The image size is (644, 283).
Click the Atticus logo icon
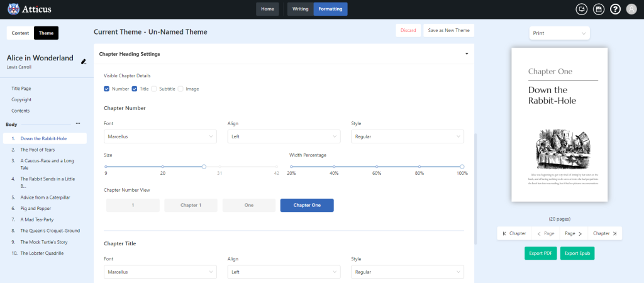pos(14,9)
